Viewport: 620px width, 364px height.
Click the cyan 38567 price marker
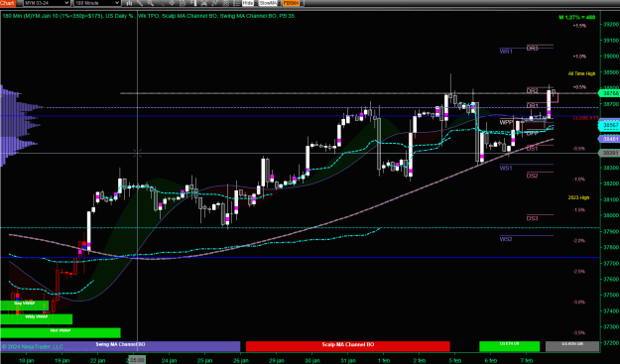click(609, 125)
